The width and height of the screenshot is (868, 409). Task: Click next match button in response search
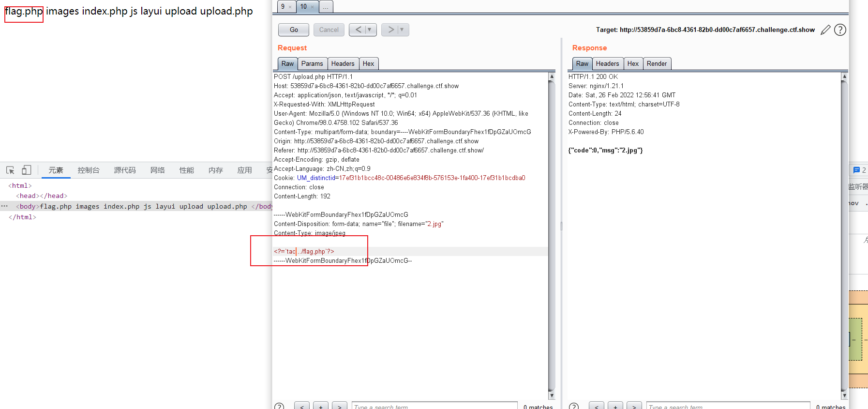click(x=634, y=406)
